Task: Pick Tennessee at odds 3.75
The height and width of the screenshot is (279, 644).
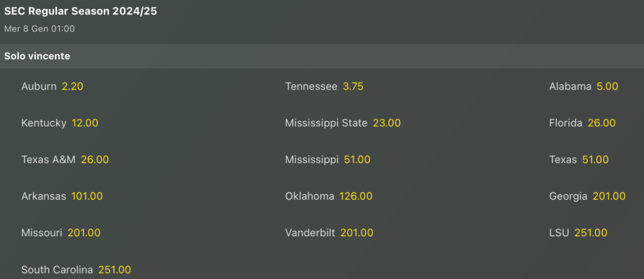Action: tap(353, 86)
